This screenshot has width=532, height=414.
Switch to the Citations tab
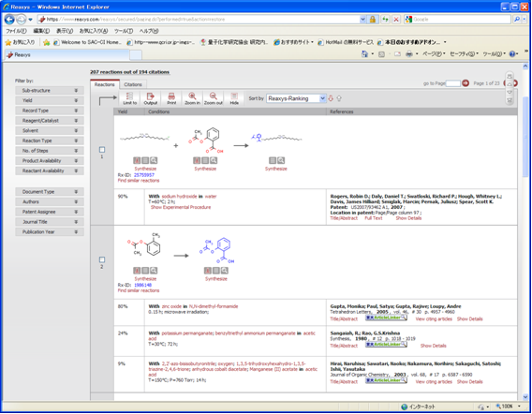coord(133,84)
